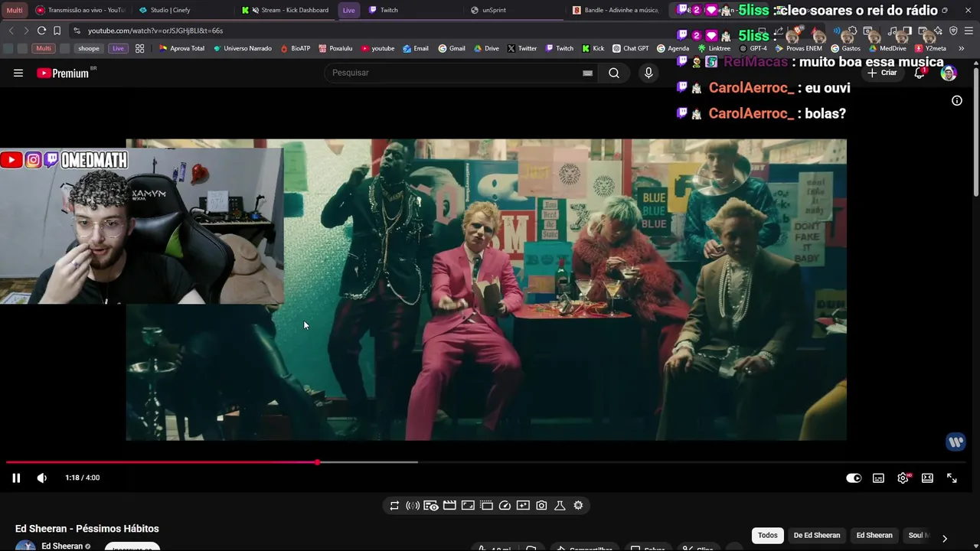Open the Live folder in the bookmarks bar
Screen dimensions: 980x551
point(118,48)
